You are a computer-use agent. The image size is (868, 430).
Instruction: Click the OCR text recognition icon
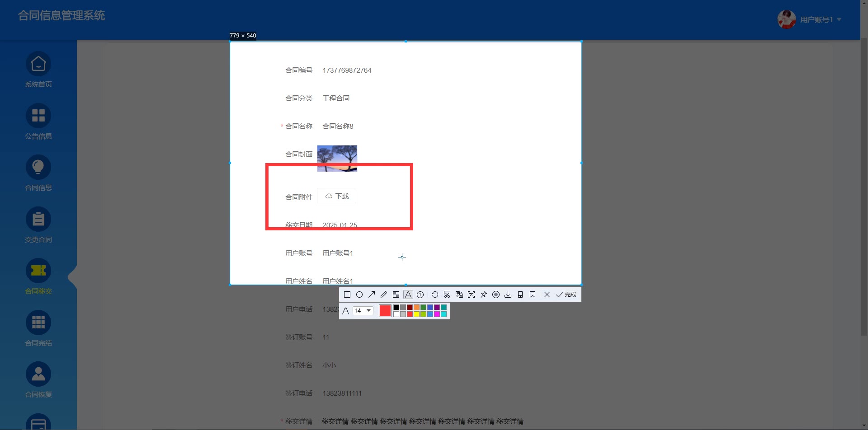[472, 294]
